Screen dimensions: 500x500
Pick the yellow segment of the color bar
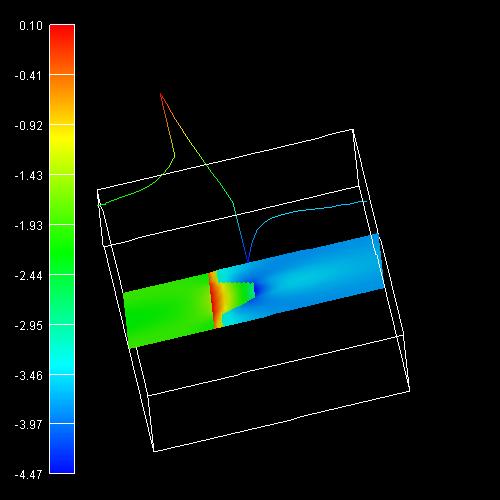[x=62, y=137]
